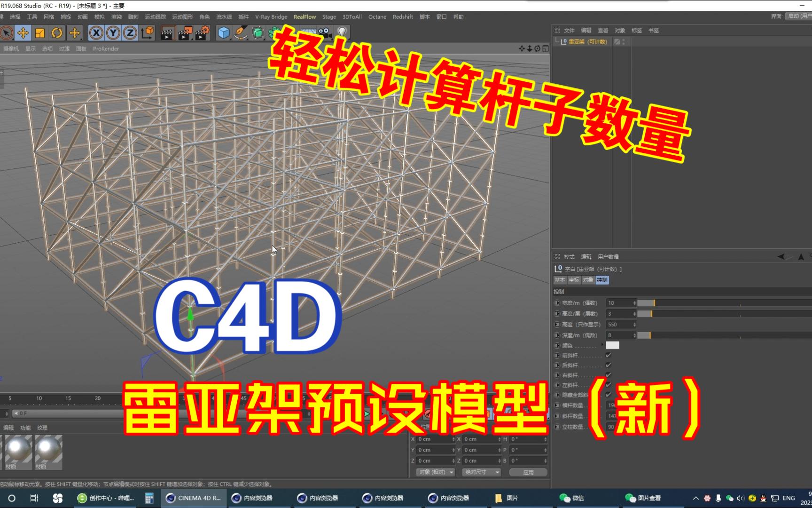Viewport: 812px width, 508px height.
Task: Open the 颜色 color swatch
Action: tap(612, 345)
